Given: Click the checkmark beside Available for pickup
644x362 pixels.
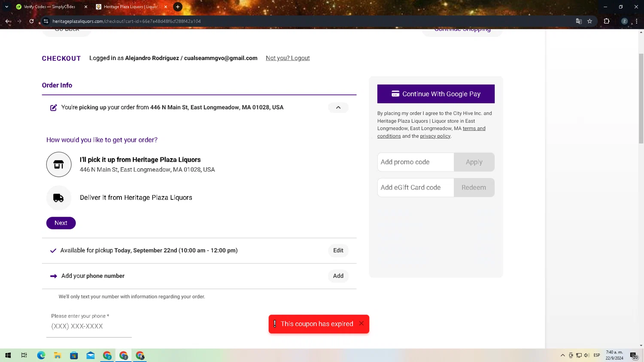Looking at the screenshot, I should [53, 251].
